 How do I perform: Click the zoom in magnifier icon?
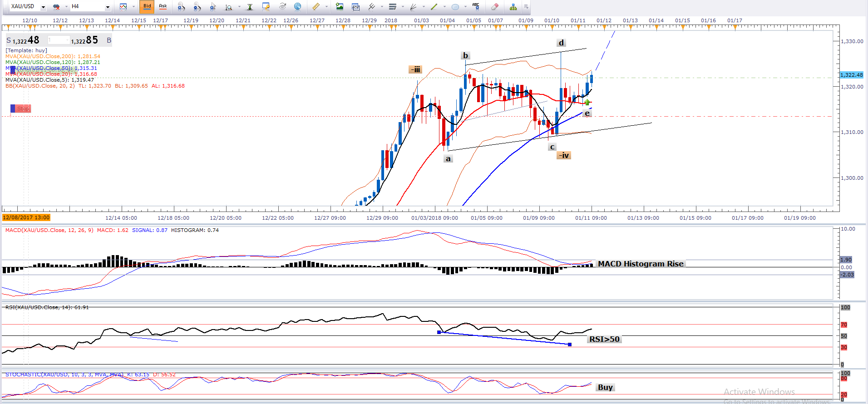[181, 7]
